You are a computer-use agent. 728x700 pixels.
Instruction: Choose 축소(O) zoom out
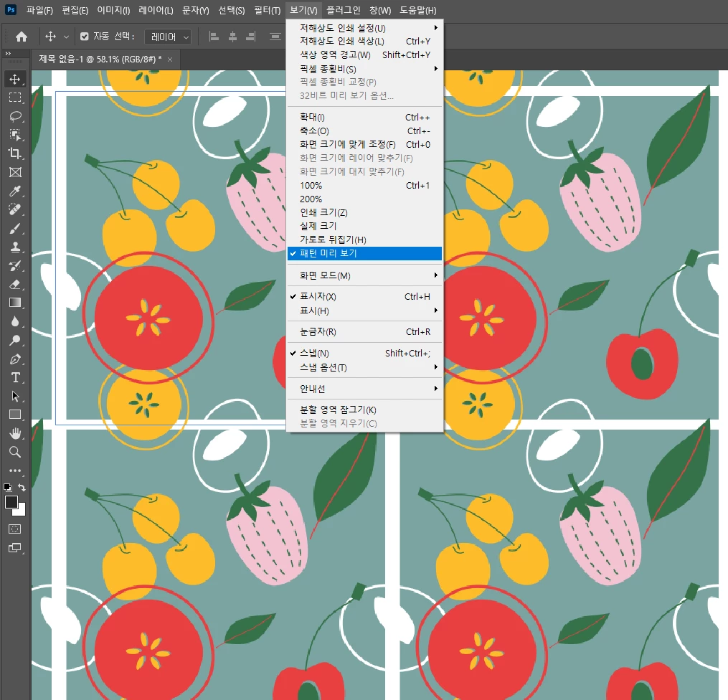coord(364,131)
